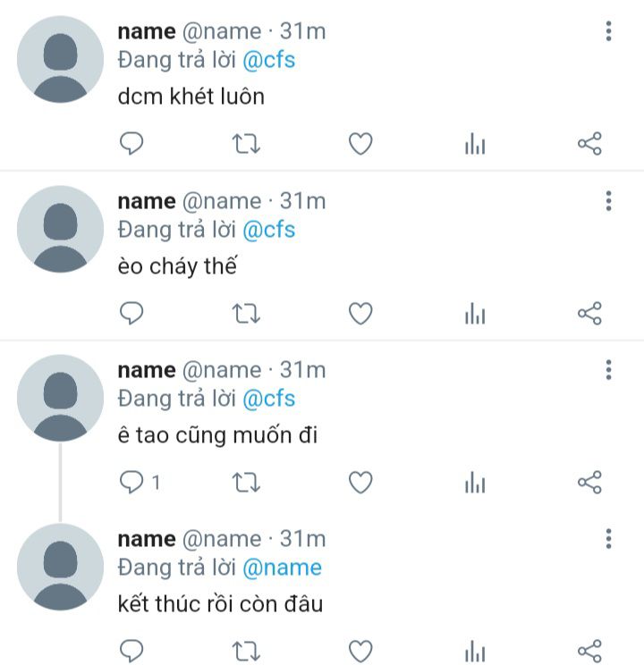Share the "èo cháy thế" tweet
The image size is (644, 665).
589,314
